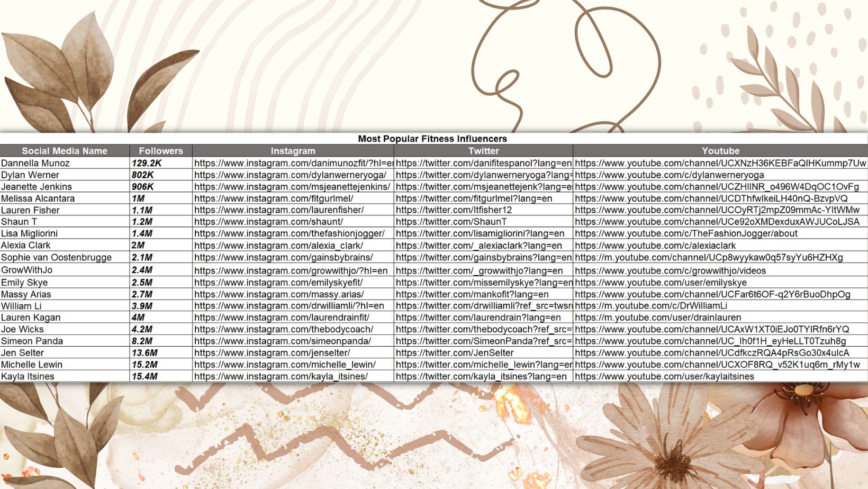Click Simeon Panda's Instagram URL
Screen dimensions: 868x489
tap(283, 341)
